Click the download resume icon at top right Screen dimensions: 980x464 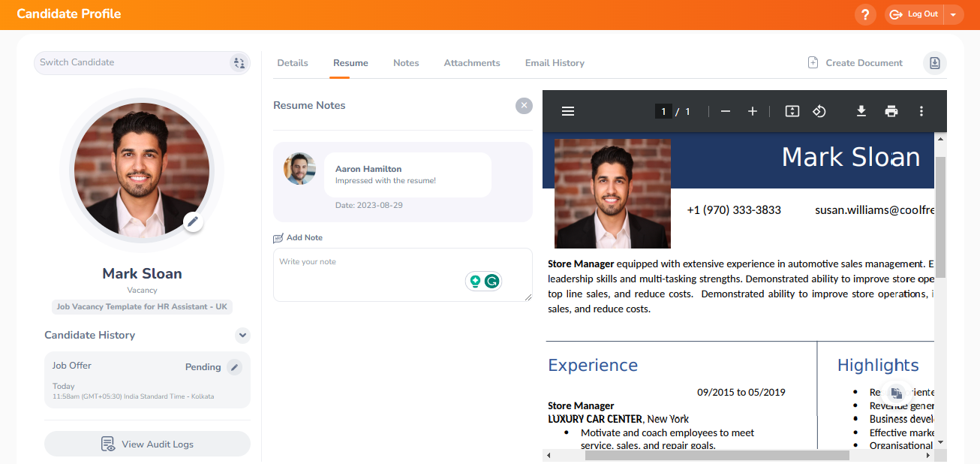pyautogui.click(x=935, y=63)
